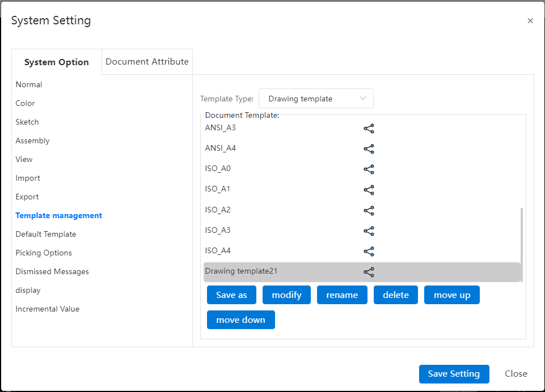Open the Sketch settings category
545x392 pixels.
click(x=27, y=122)
